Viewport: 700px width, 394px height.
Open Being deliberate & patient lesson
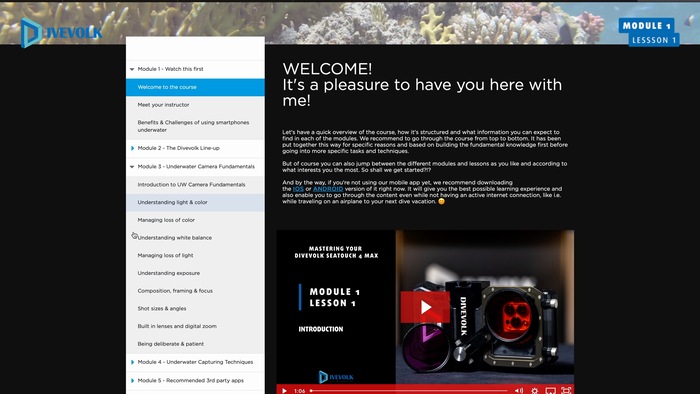(x=195, y=344)
